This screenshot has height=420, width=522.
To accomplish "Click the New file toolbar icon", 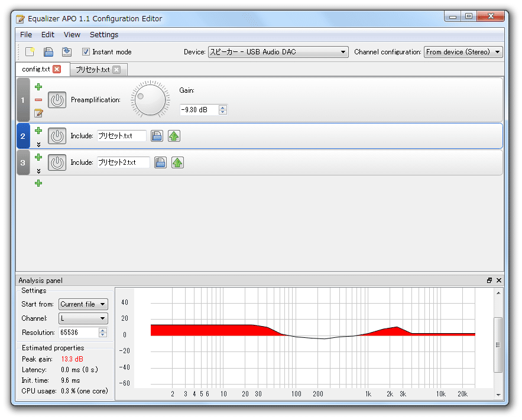I will click(30, 52).
